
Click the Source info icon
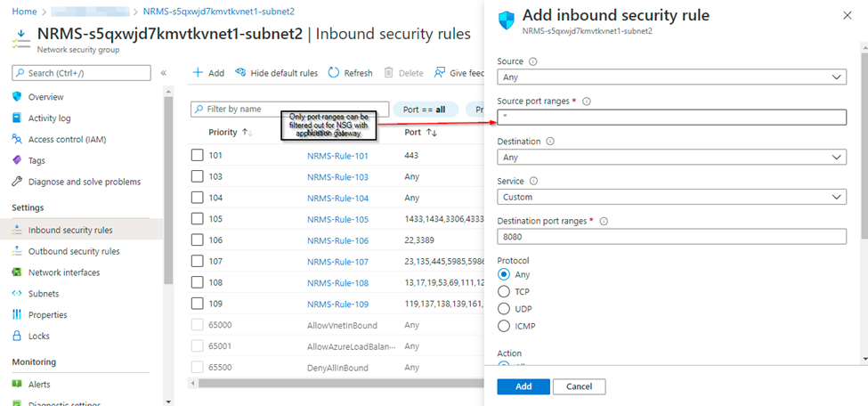coord(533,61)
